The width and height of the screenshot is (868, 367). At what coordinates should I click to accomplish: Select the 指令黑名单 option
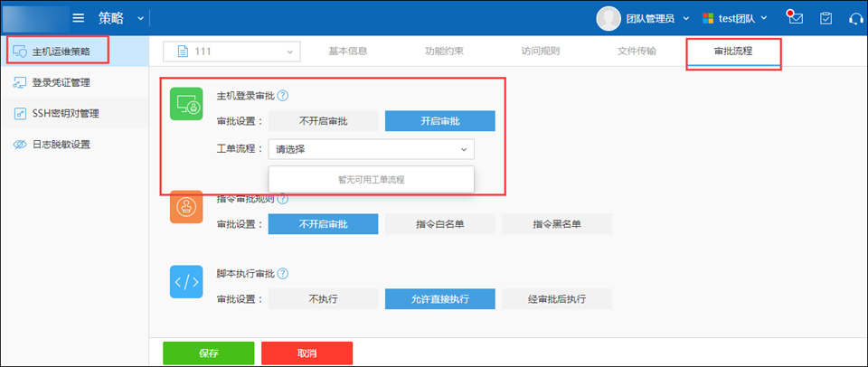tap(557, 224)
